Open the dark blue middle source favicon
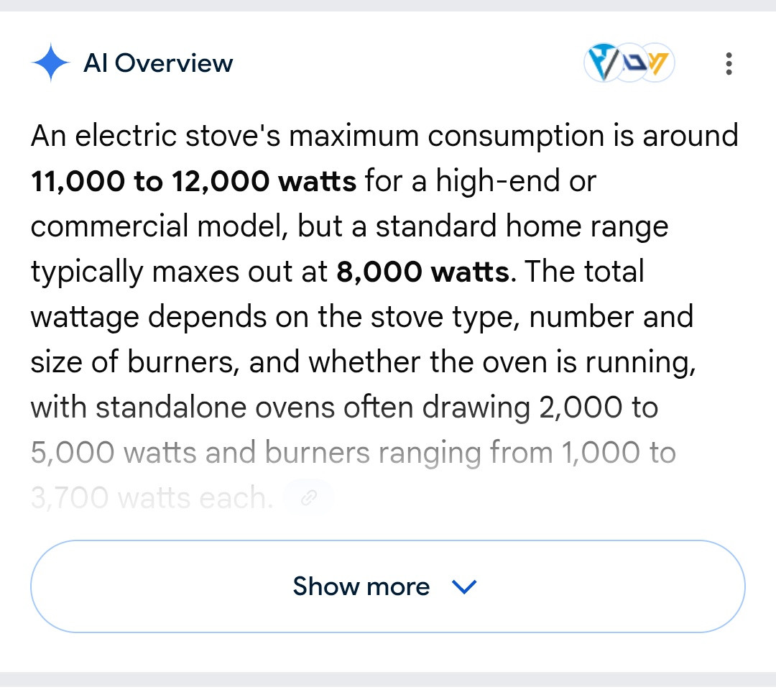The height and width of the screenshot is (700, 776). pos(629,64)
